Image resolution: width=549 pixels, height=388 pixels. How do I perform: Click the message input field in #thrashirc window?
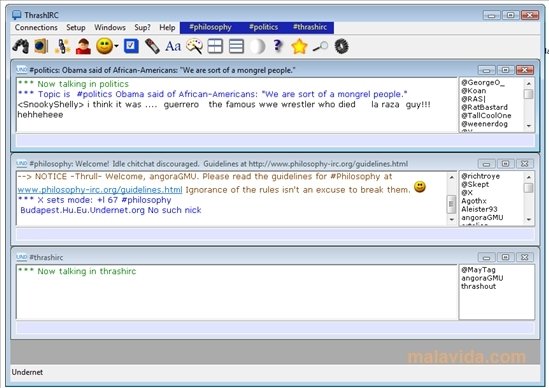point(275,328)
